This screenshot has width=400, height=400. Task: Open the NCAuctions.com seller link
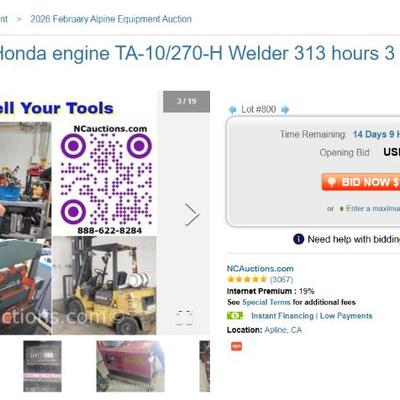pyautogui.click(x=260, y=269)
